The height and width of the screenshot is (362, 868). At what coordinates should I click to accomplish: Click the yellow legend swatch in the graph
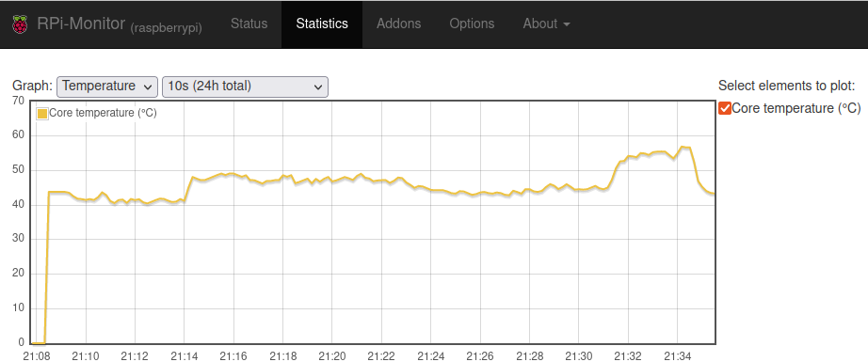click(x=42, y=113)
